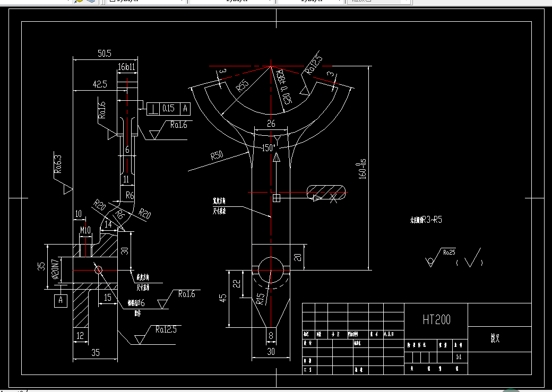The width and height of the screenshot is (552, 392).
Task: Click the 15 dimension text
Action: tap(108, 298)
